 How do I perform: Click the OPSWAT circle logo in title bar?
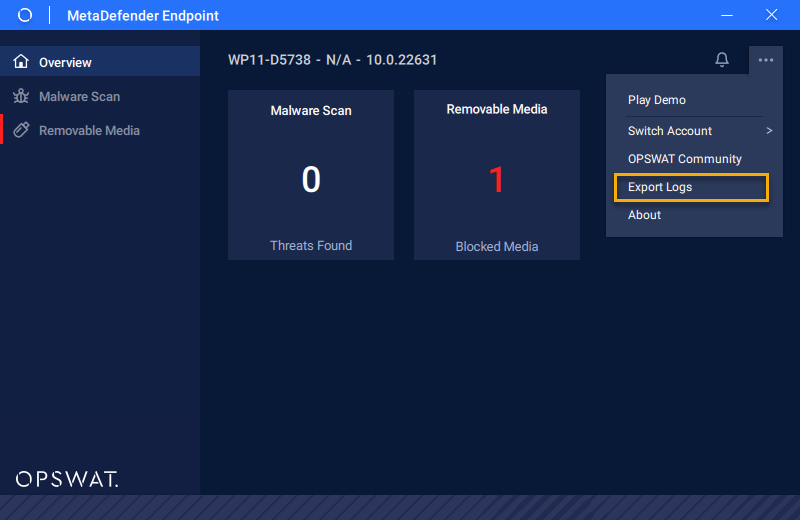pos(24,15)
